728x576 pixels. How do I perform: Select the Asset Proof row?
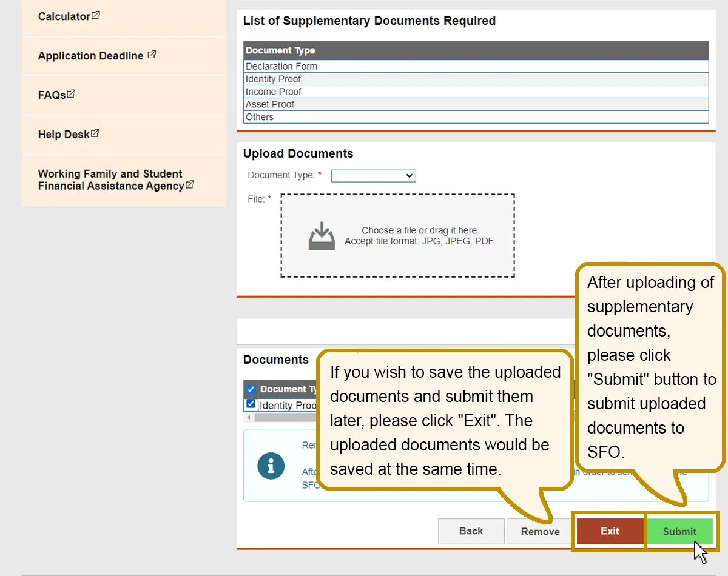click(476, 104)
